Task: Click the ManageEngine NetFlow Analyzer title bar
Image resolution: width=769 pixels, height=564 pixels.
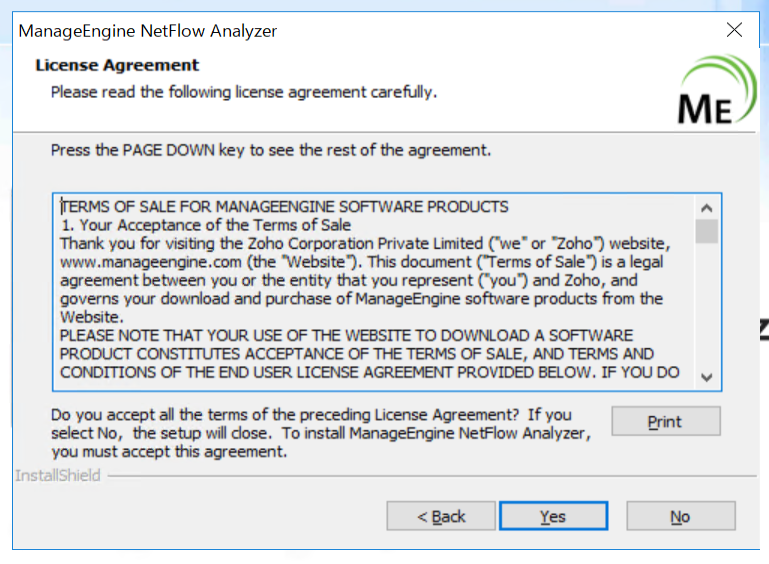Action: pos(300,30)
